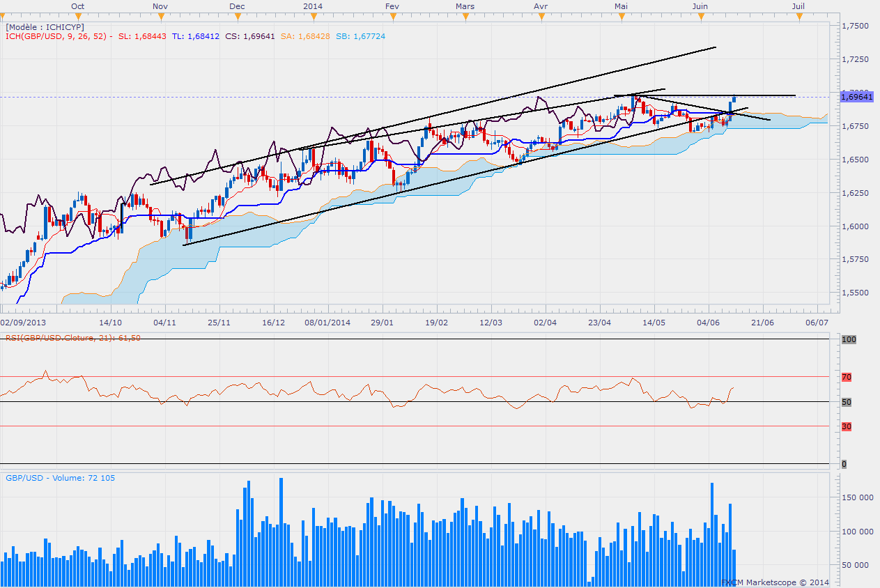The height and width of the screenshot is (588, 880).
Task: Click the 19/02 date axis label
Action: 436,323
